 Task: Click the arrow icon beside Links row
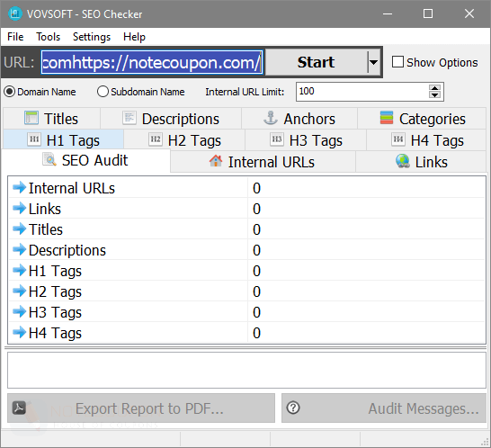pyautogui.click(x=20, y=208)
